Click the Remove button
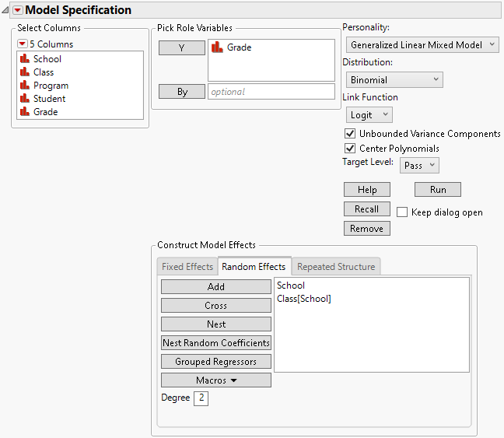Image resolution: width=504 pixels, height=438 pixels. [x=367, y=228]
